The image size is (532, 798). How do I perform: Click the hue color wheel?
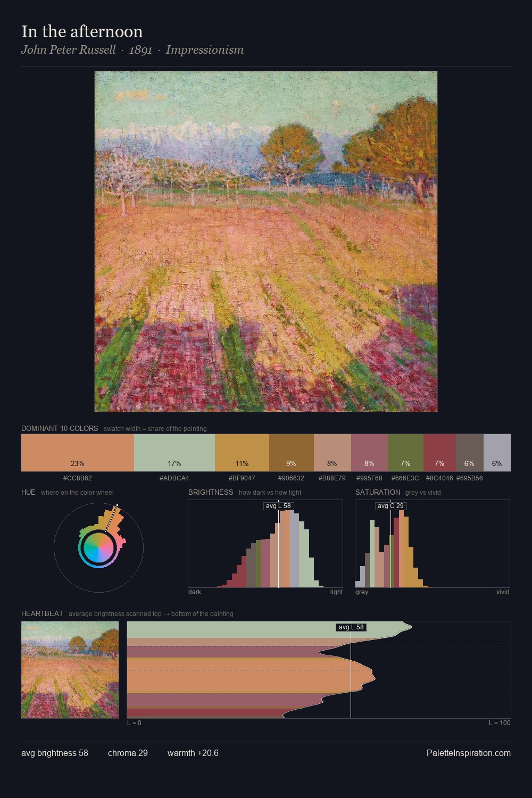(98, 547)
